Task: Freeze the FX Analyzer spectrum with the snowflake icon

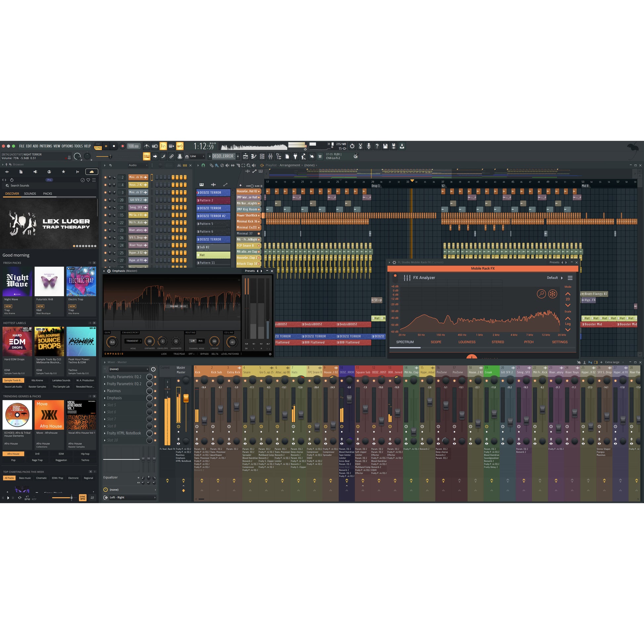Action: 552,294
